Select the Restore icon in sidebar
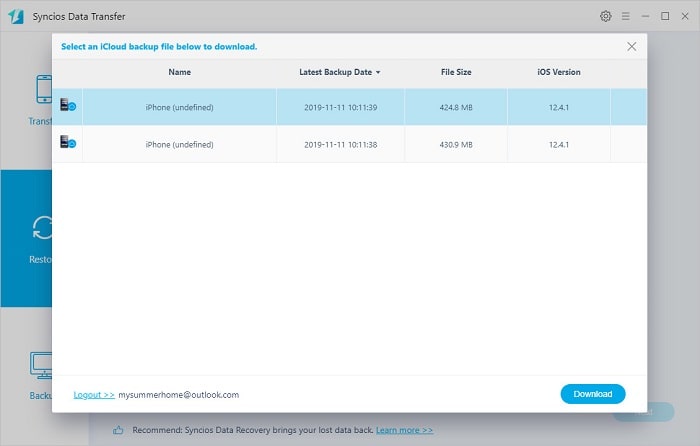Viewport: 700px width, 446px height. 43,229
